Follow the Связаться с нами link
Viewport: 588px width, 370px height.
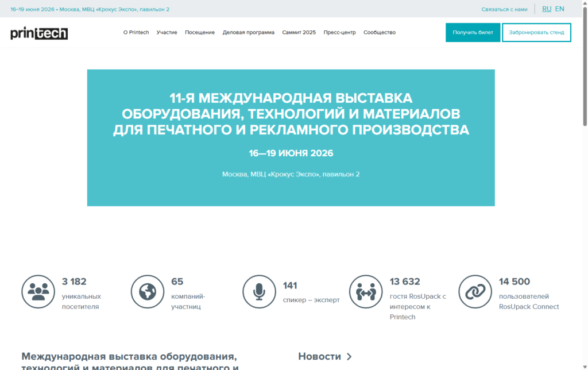(x=504, y=9)
